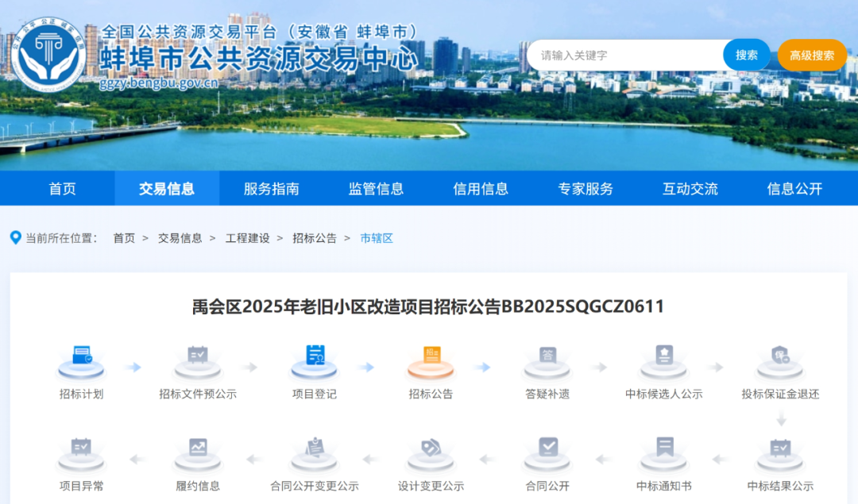Open the 交易信息 navigation tab
Screen dimensions: 858x504
167,189
